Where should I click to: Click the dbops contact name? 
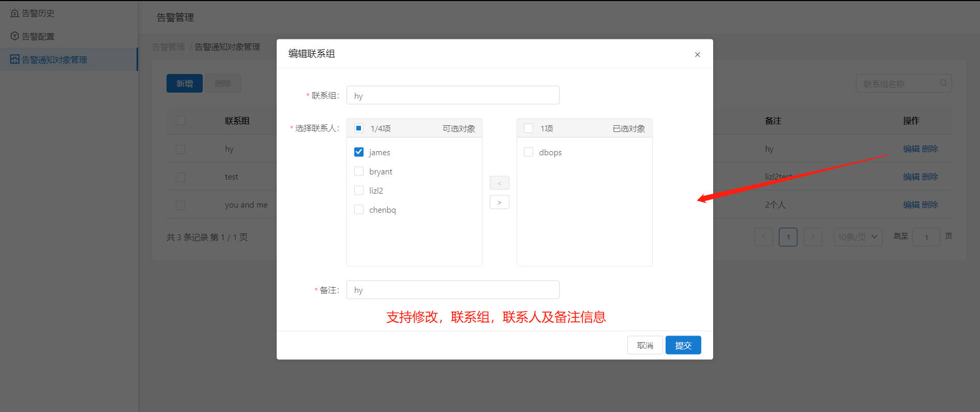pyautogui.click(x=550, y=152)
